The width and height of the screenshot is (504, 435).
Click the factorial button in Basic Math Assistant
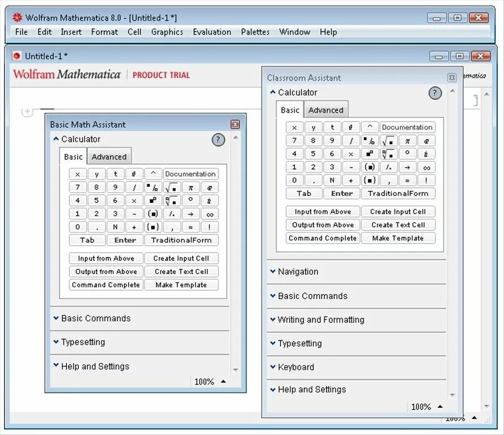[x=210, y=227]
